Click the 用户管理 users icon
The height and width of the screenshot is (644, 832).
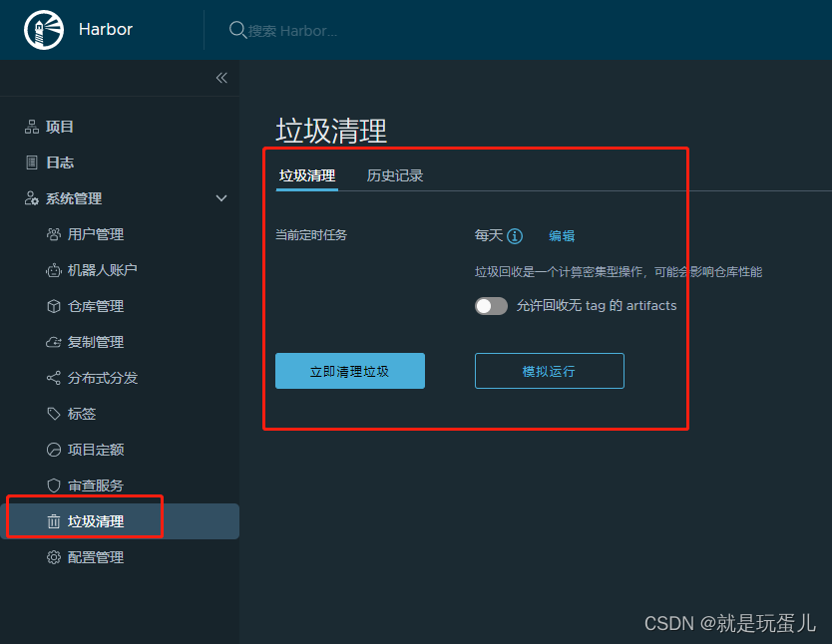[x=54, y=234]
